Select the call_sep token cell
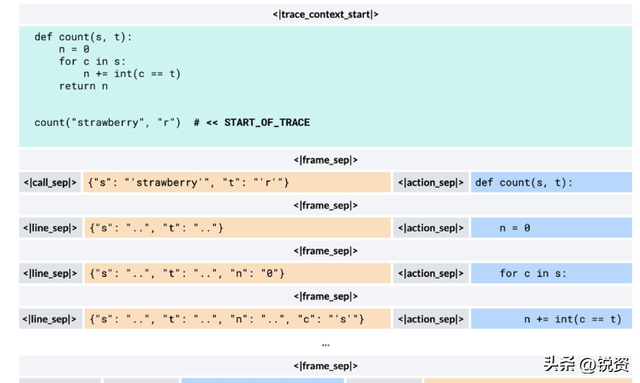 (50, 183)
